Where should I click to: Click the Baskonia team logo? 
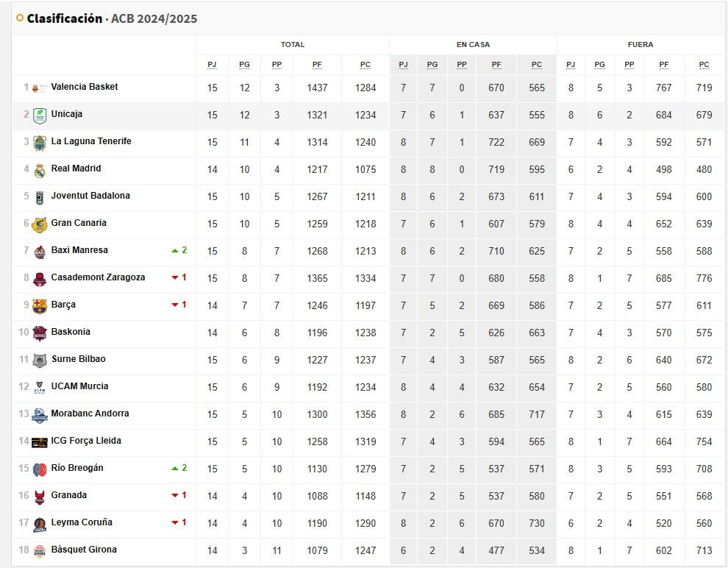[40, 334]
